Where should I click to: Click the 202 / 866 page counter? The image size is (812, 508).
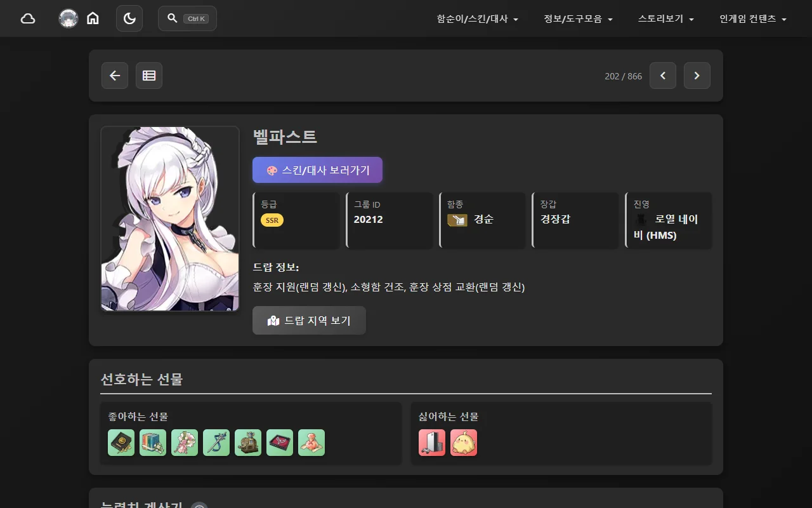(623, 76)
